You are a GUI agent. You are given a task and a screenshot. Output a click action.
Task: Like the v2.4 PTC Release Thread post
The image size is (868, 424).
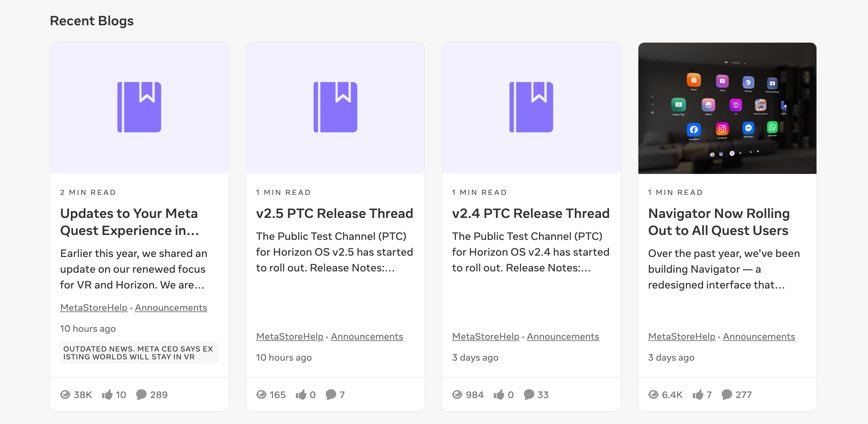(x=499, y=394)
